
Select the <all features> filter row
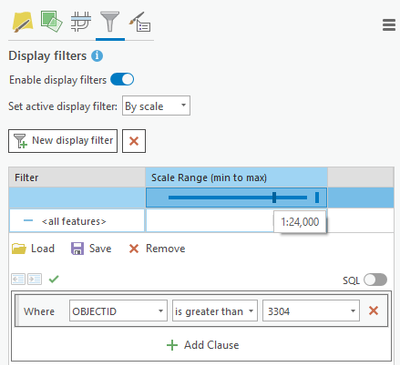click(77, 221)
